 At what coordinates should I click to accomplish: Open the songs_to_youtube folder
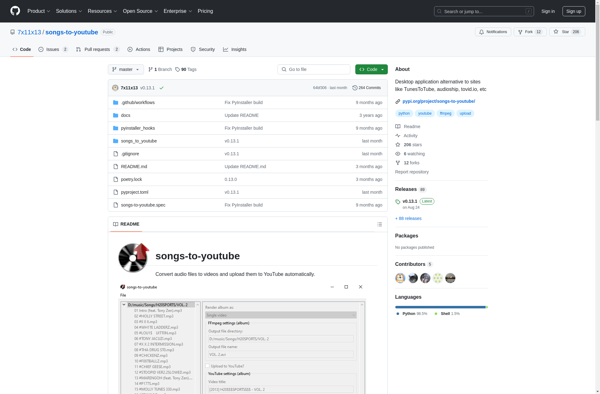139,141
